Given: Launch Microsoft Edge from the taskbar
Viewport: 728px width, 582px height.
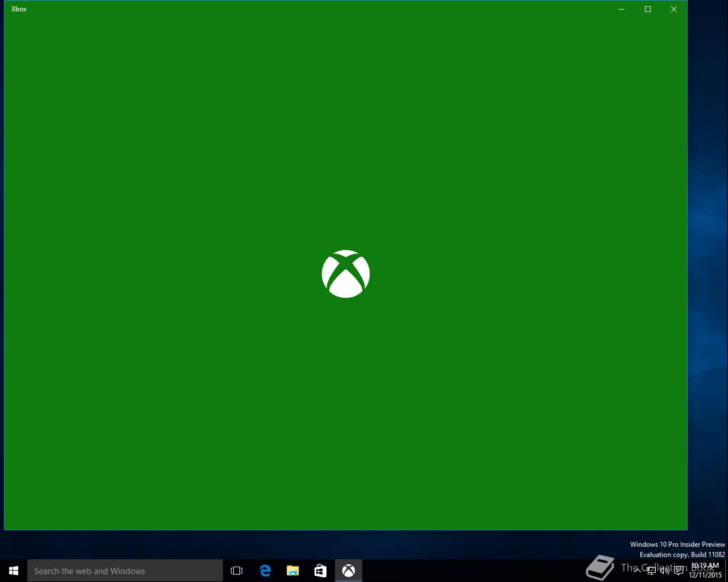Looking at the screenshot, I should [265, 571].
